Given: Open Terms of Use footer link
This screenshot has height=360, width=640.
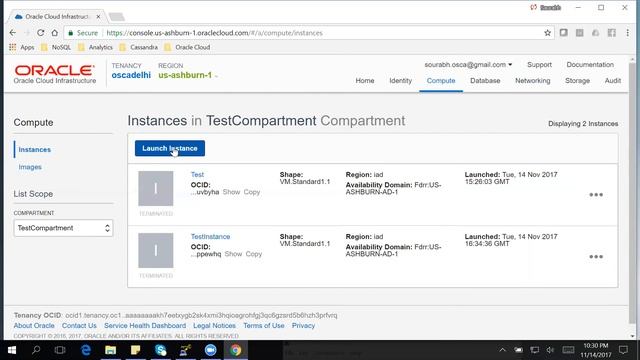Looking at the screenshot, I should pyautogui.click(x=264, y=326).
